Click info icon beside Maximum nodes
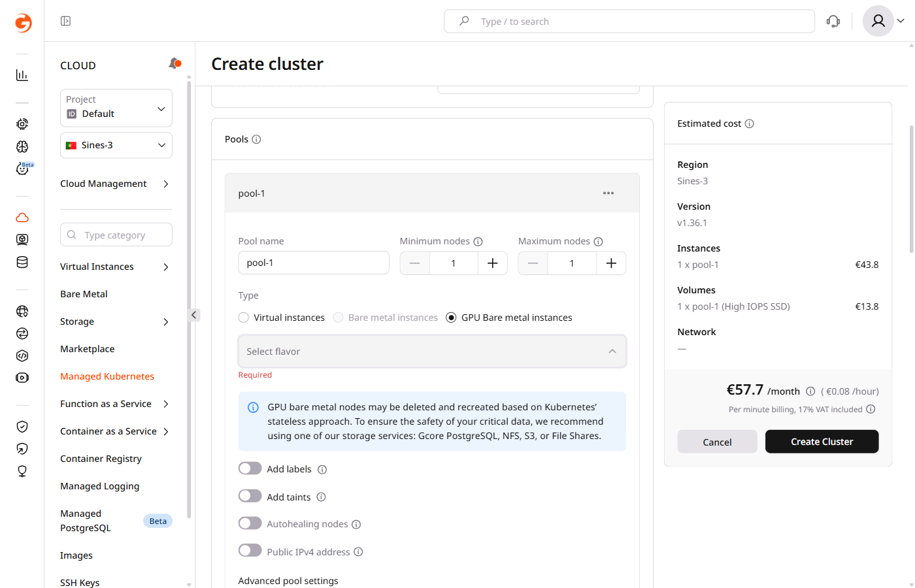This screenshot has height=588, width=915. pyautogui.click(x=598, y=242)
